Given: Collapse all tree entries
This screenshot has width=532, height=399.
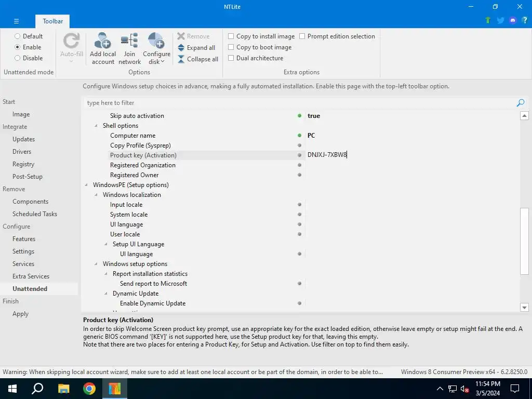Looking at the screenshot, I should [x=198, y=59].
